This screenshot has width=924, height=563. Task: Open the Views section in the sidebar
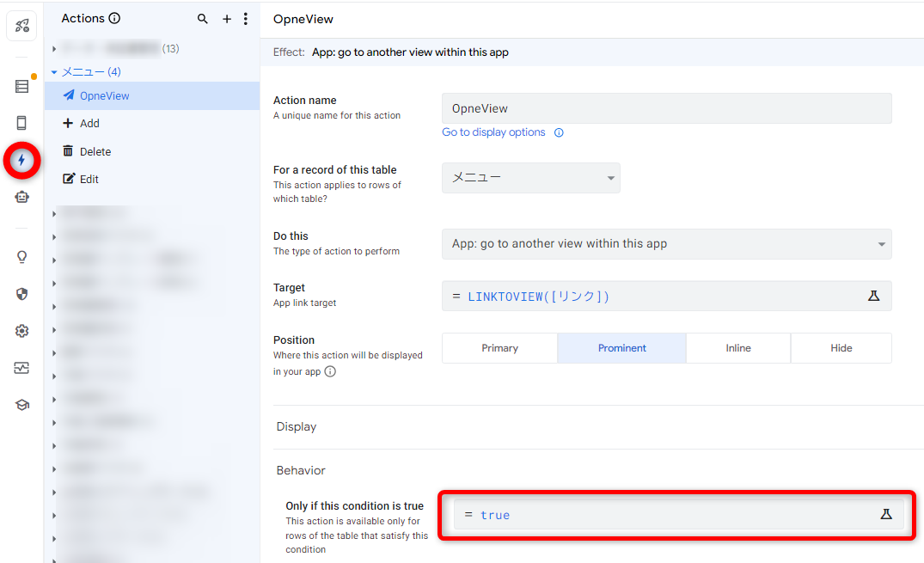(x=22, y=122)
